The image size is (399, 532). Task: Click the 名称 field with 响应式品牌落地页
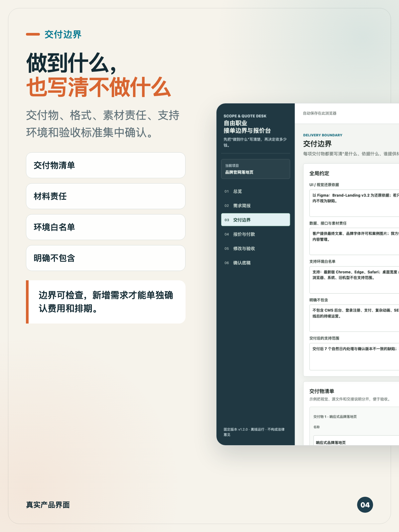pyautogui.click(x=356, y=441)
